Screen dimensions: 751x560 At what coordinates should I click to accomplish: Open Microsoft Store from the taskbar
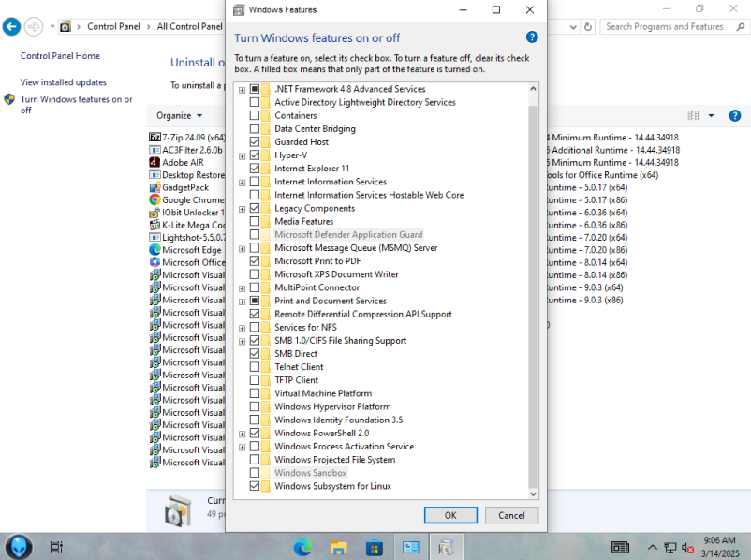pos(374,547)
